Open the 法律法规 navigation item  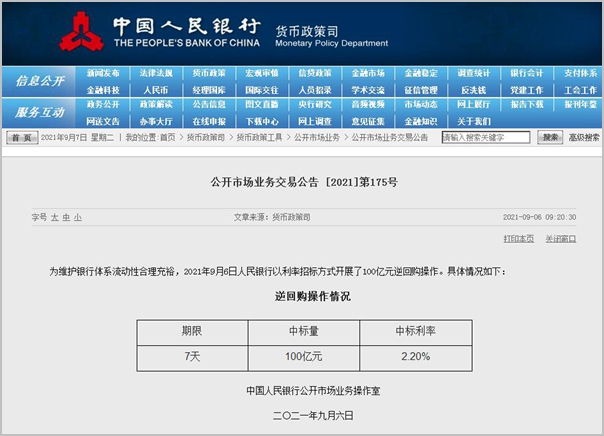click(155, 73)
